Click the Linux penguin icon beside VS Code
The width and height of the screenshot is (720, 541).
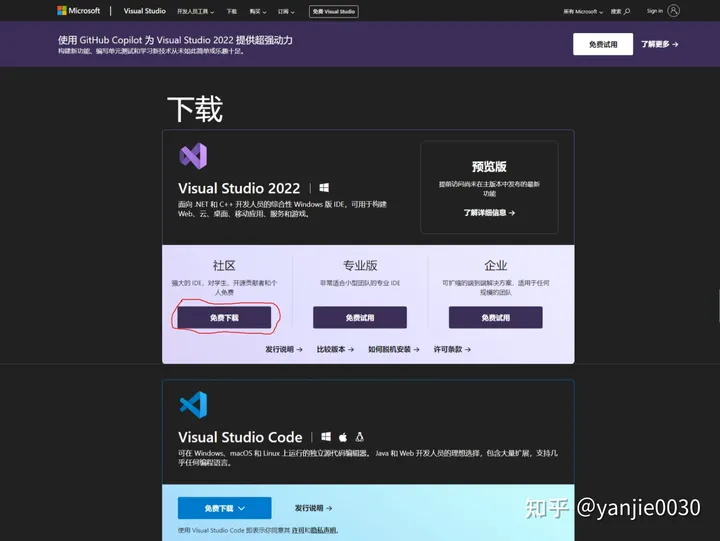coord(360,437)
